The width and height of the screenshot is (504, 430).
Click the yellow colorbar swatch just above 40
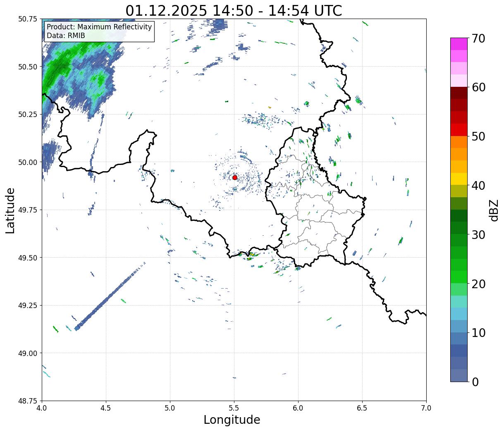point(459,179)
